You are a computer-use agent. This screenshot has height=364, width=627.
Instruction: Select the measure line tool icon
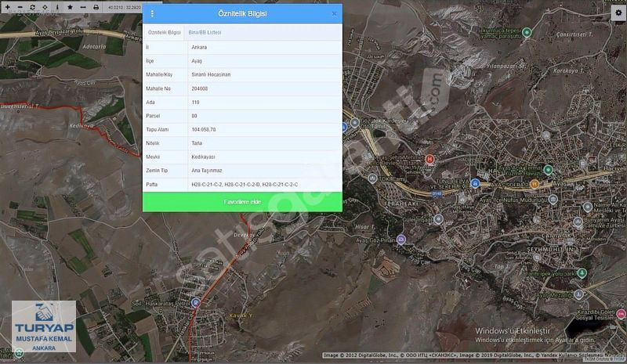point(82,7)
